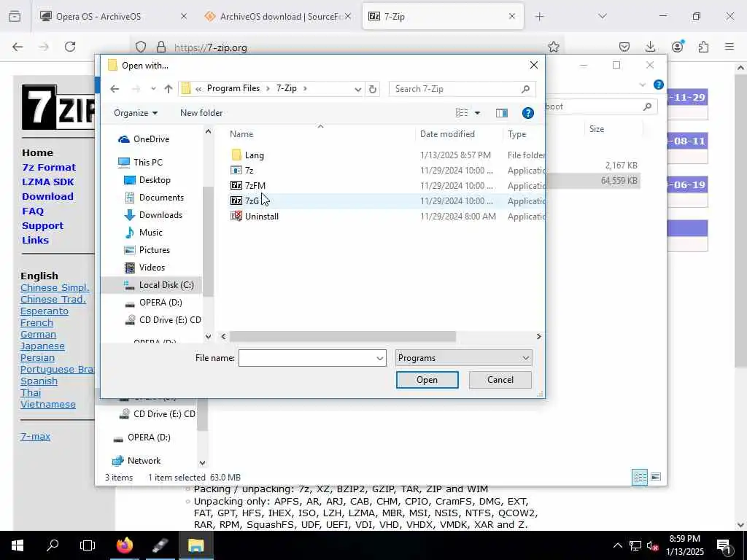List all tabs dropdown in Firefox

pyautogui.click(x=602, y=16)
